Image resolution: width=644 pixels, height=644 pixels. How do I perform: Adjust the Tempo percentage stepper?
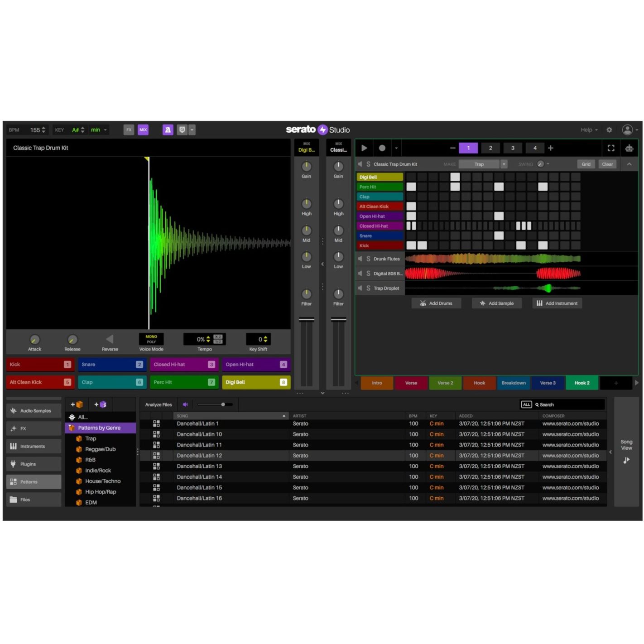point(208,339)
